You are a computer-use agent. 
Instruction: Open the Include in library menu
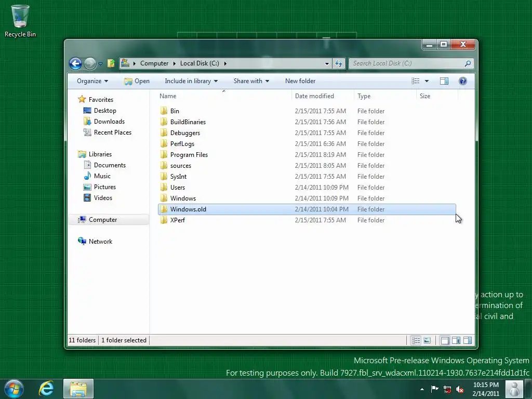[191, 81]
